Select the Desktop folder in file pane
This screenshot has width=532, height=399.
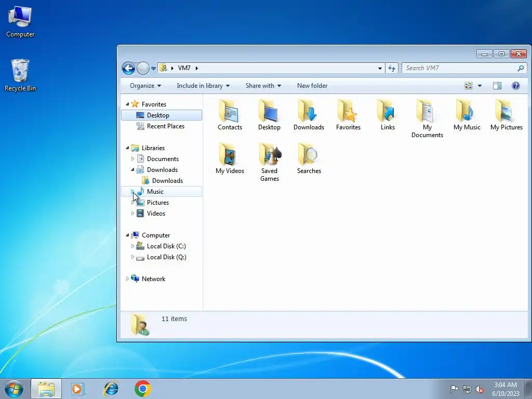pyautogui.click(x=269, y=111)
